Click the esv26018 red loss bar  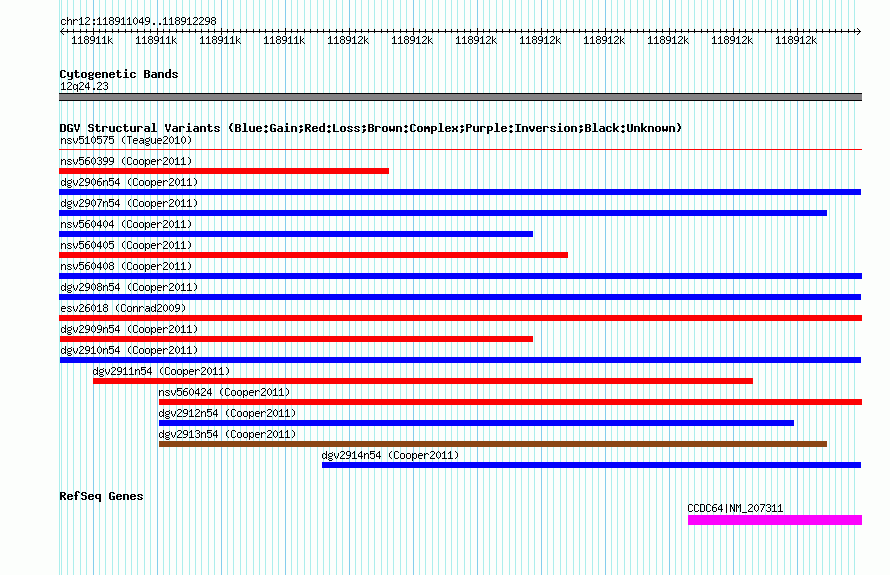coord(461,318)
